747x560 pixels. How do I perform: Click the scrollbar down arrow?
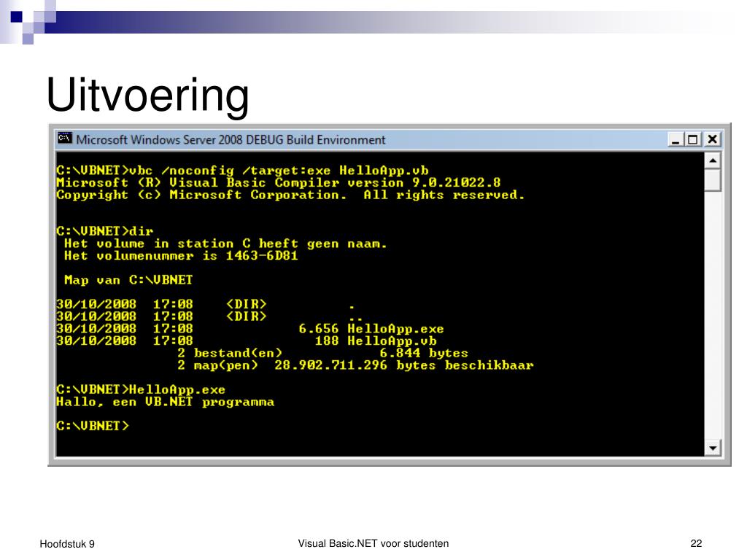coord(713,448)
